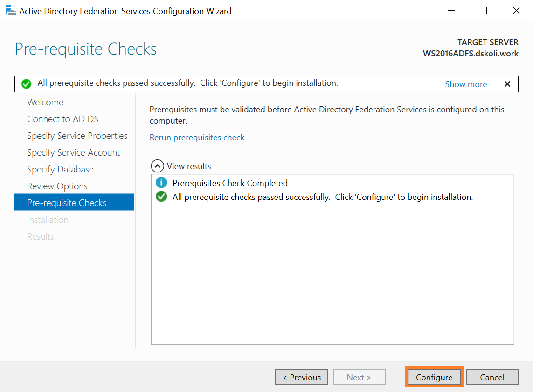This screenshot has width=533, height=392.
Task: Go to Review Options step
Action: pyautogui.click(x=57, y=186)
